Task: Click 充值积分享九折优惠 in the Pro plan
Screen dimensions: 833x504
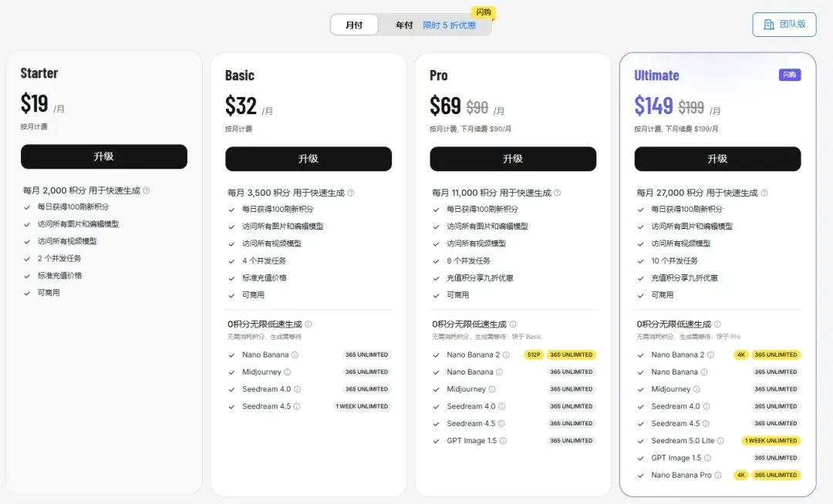Action: pos(481,278)
